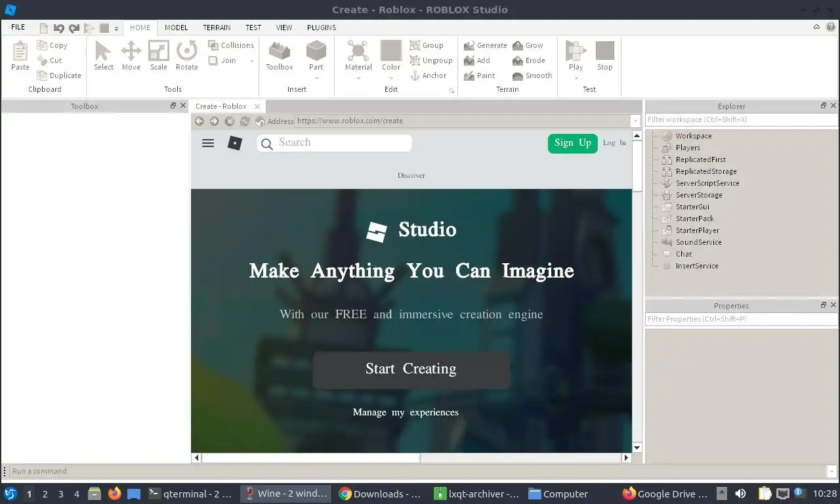Image resolution: width=840 pixels, height=504 pixels.
Task: Click the Anchor icon
Action: (415, 75)
